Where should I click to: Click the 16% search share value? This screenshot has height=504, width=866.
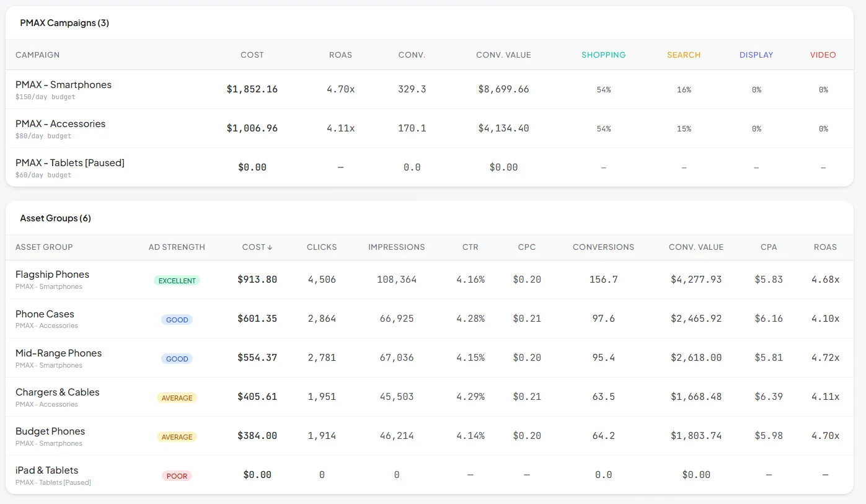pos(684,90)
